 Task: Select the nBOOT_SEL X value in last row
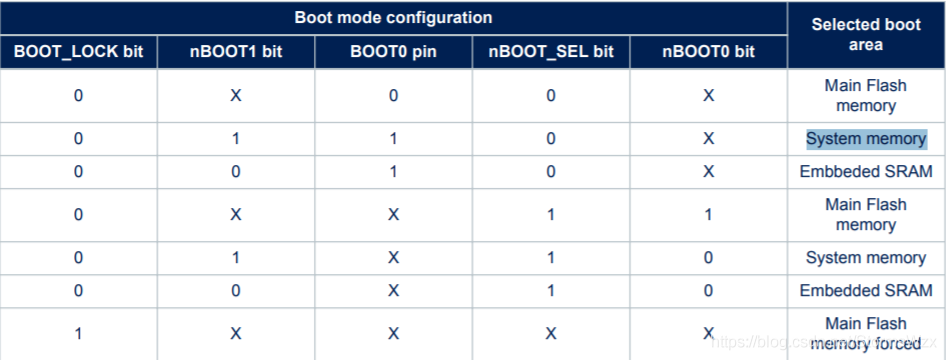(x=551, y=333)
